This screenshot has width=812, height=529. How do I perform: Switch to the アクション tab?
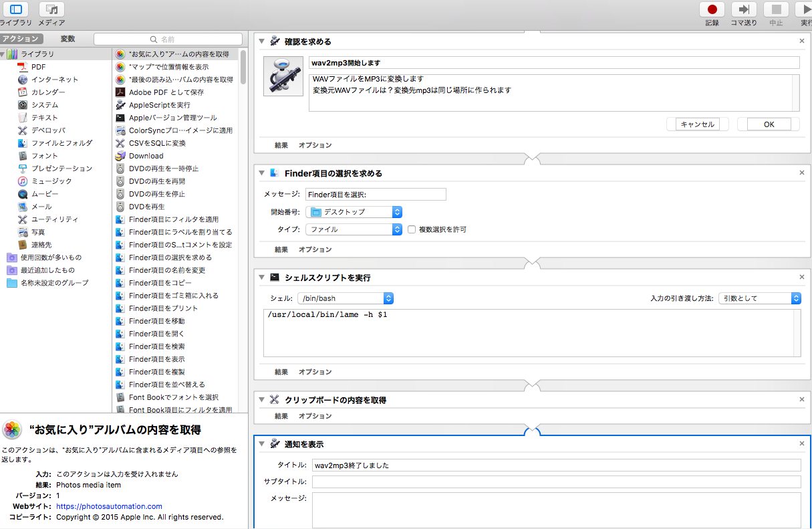click(21, 39)
